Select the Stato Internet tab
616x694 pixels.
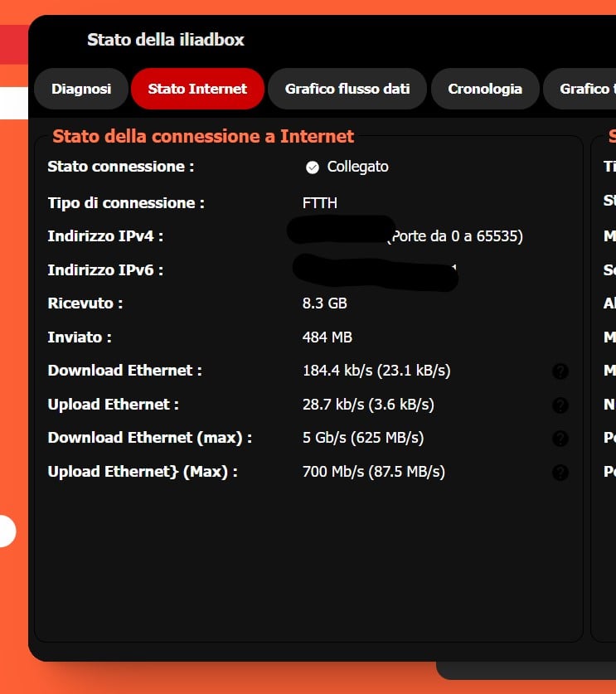point(197,89)
